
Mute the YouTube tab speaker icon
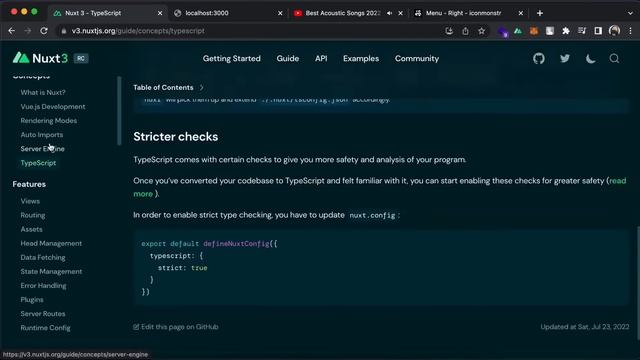pos(389,13)
